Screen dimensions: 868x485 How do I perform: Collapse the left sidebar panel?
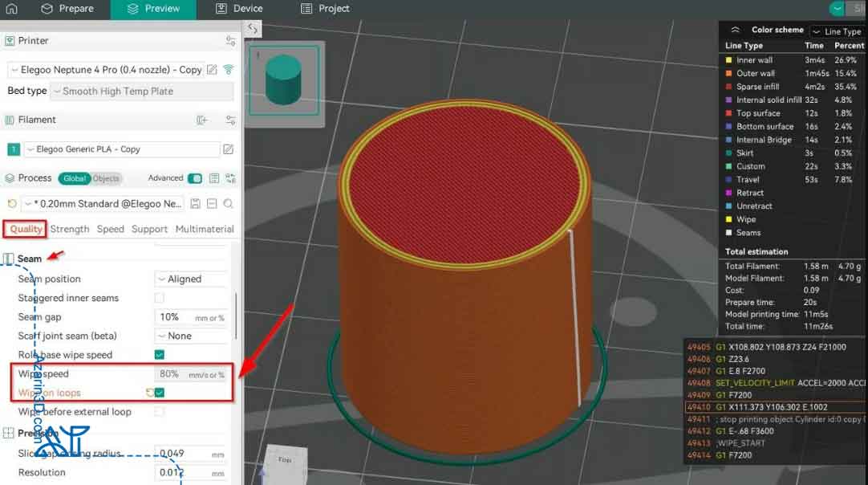(253, 28)
